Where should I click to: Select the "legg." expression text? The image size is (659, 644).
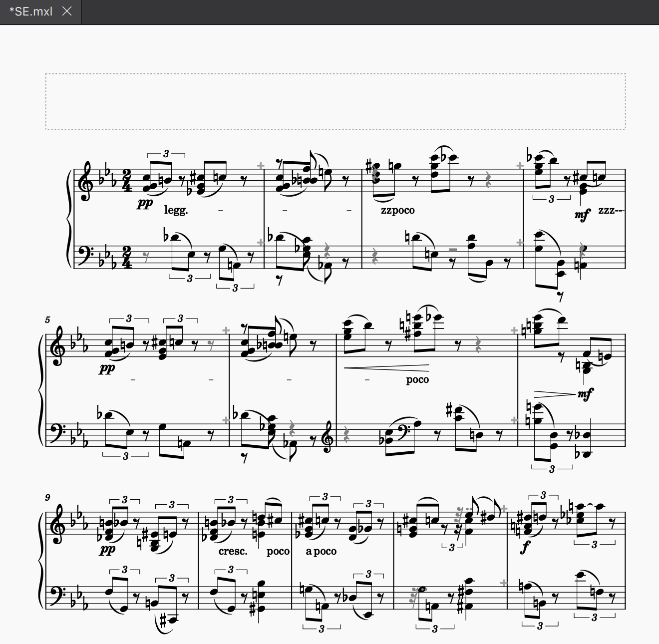tap(176, 210)
